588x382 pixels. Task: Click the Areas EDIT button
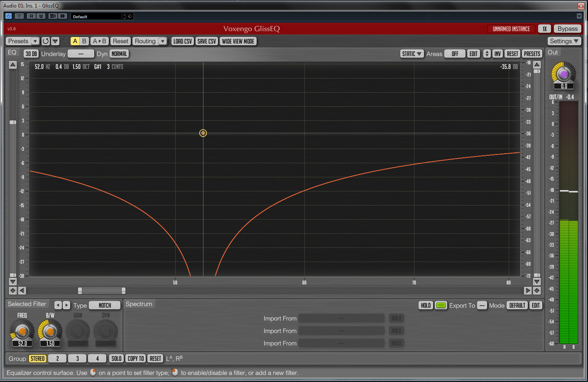coord(473,54)
